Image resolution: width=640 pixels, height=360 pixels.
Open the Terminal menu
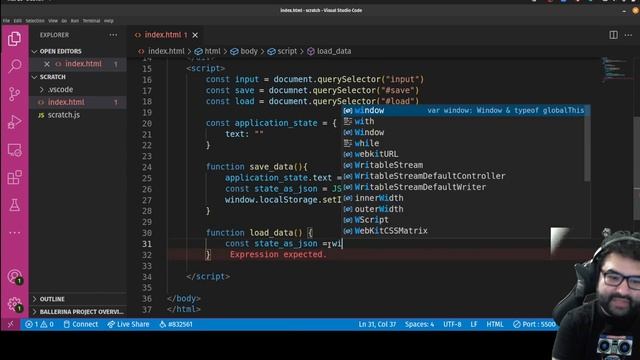[91, 21]
